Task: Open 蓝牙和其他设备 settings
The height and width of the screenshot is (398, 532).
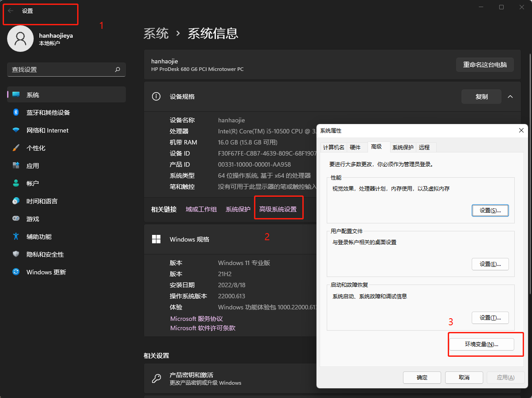Action: point(66,113)
